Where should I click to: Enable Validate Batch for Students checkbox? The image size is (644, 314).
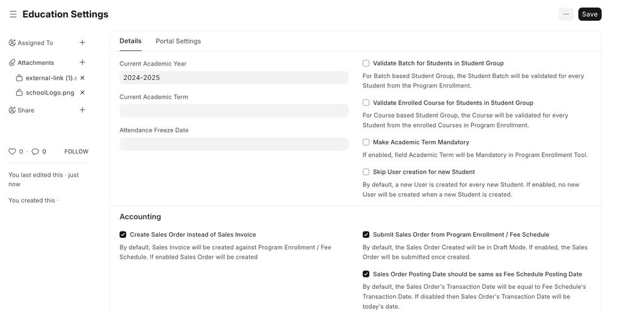(x=366, y=63)
